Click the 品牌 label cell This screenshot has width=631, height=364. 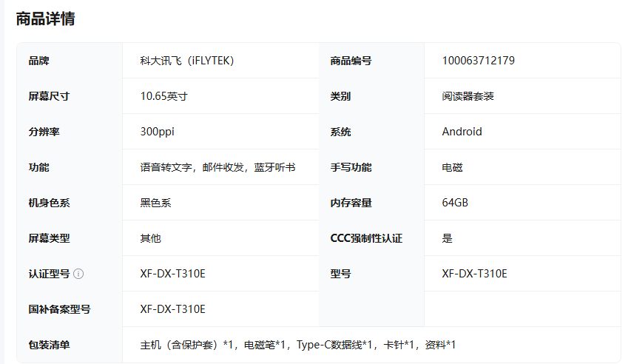coord(70,61)
